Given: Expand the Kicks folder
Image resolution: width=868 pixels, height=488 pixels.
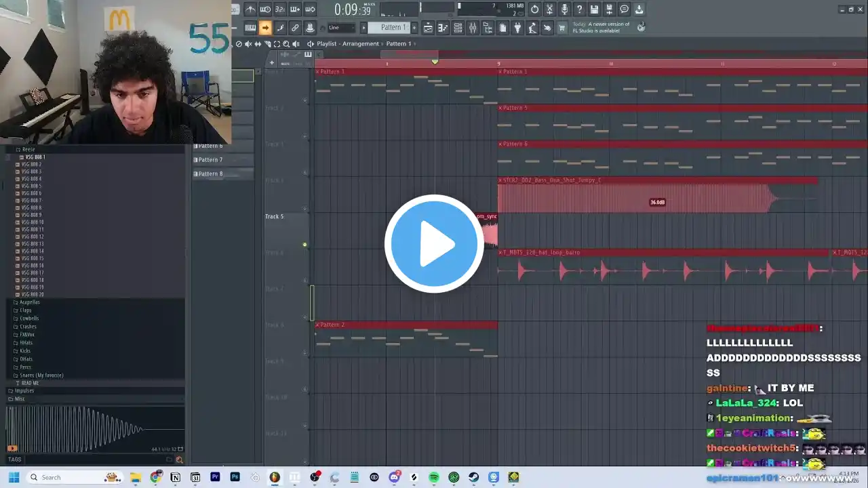Looking at the screenshot, I should coord(25,351).
